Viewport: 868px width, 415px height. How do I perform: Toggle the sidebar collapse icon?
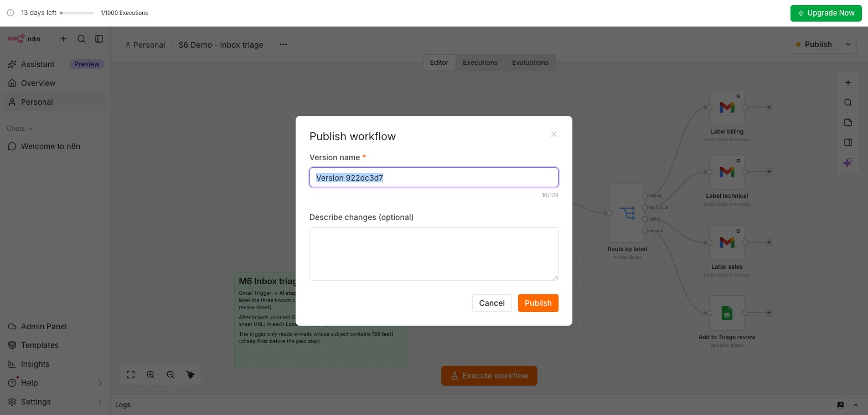click(x=99, y=39)
